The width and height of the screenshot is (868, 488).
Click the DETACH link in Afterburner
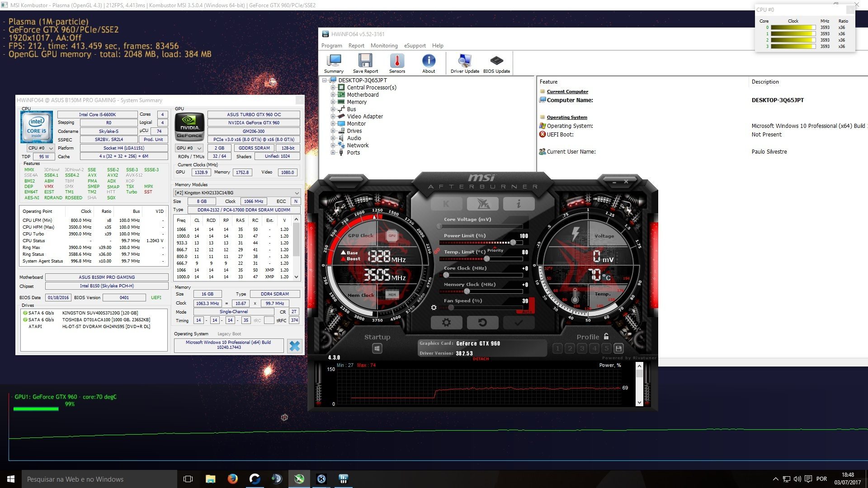[481, 359]
